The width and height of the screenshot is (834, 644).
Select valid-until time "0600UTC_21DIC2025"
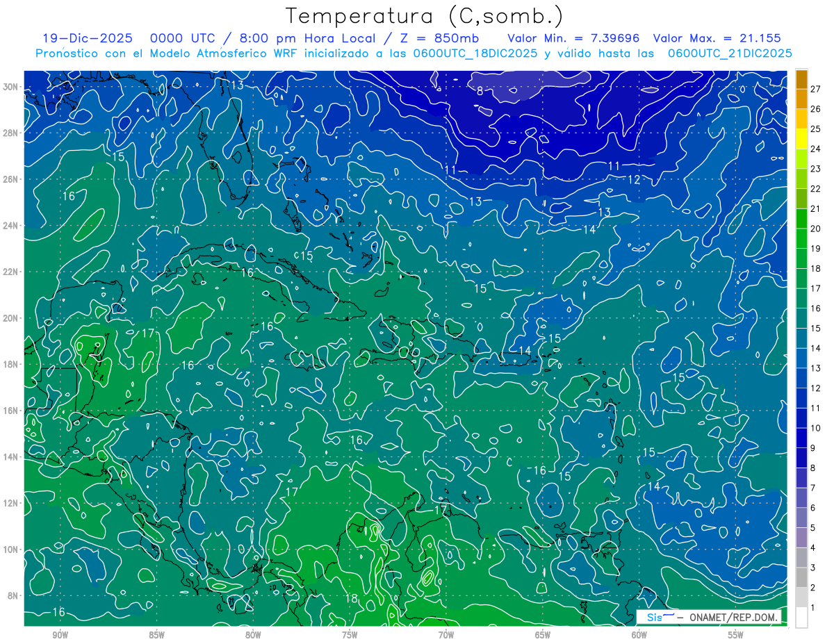(x=730, y=53)
